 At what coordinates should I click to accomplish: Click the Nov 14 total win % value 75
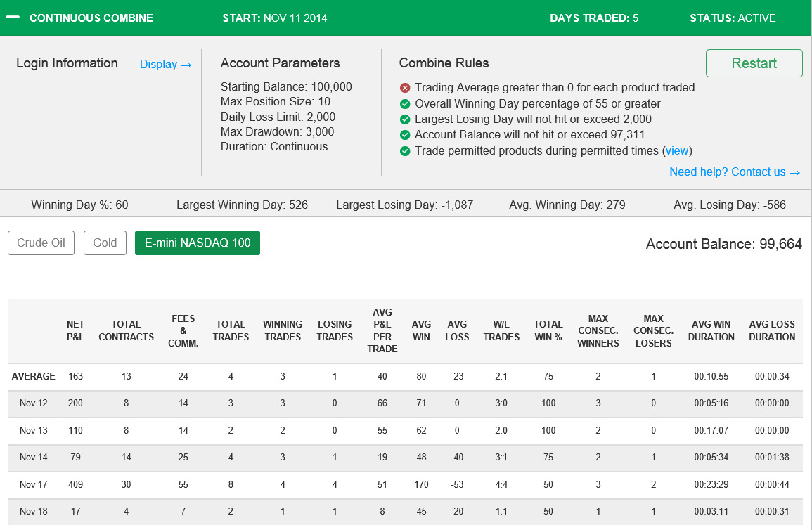548,458
